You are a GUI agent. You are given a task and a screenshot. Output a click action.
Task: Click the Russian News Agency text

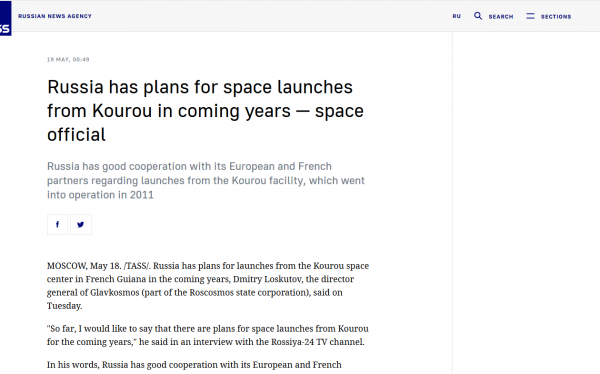coord(55,16)
